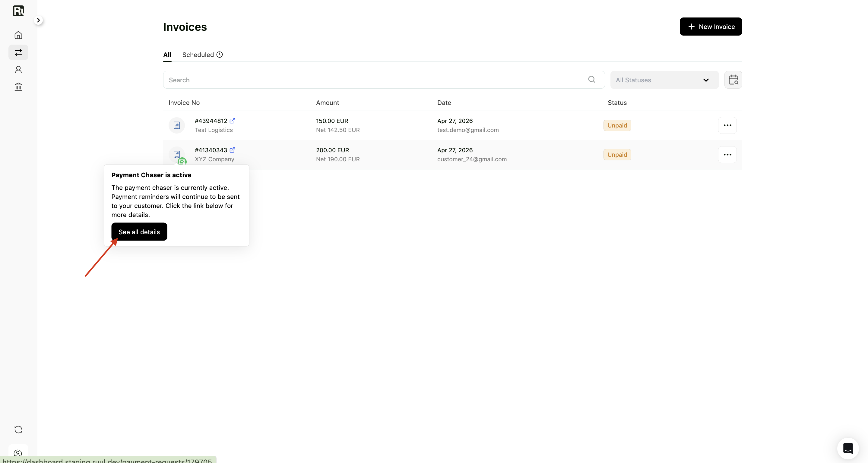This screenshot has width=868, height=463.
Task: Switch to the All tab
Action: 167,55
